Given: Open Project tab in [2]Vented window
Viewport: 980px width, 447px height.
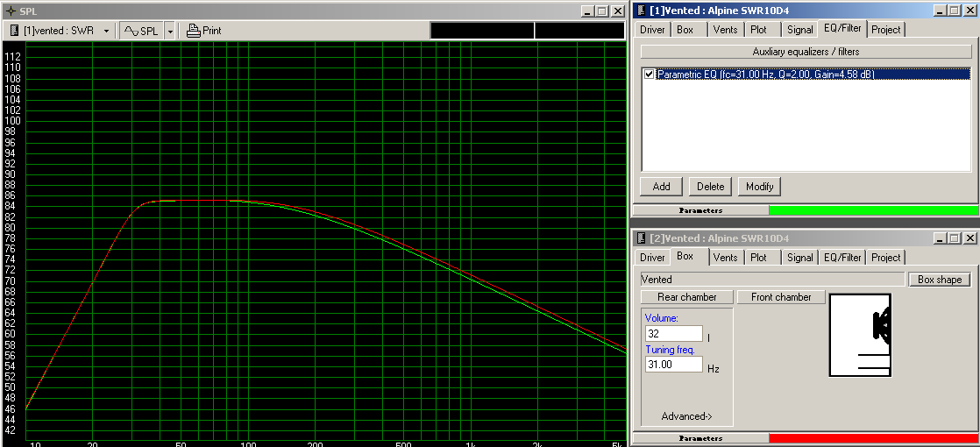Looking at the screenshot, I should 886,258.
